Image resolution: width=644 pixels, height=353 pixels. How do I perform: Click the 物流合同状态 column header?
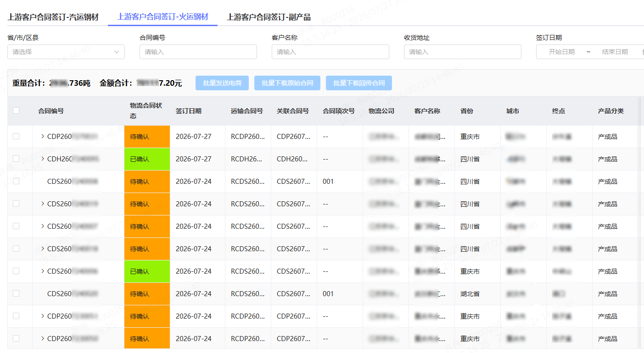click(x=146, y=110)
